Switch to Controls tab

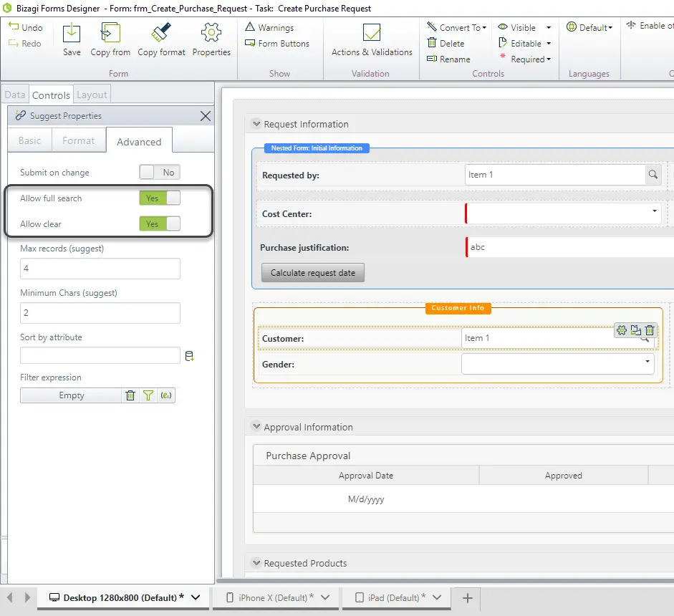point(51,95)
